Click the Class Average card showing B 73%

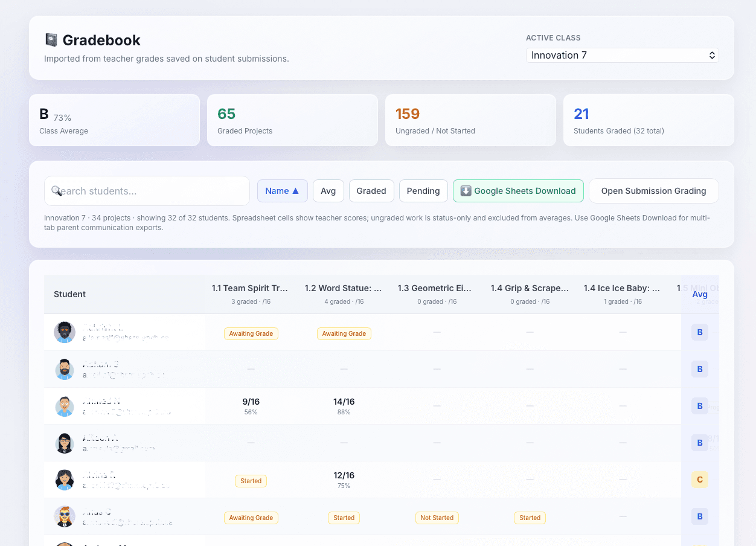(x=114, y=120)
